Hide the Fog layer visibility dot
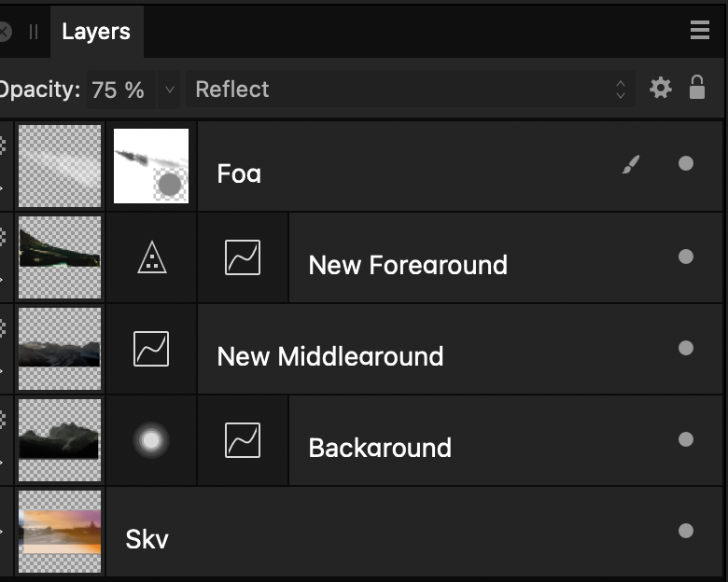 686,164
